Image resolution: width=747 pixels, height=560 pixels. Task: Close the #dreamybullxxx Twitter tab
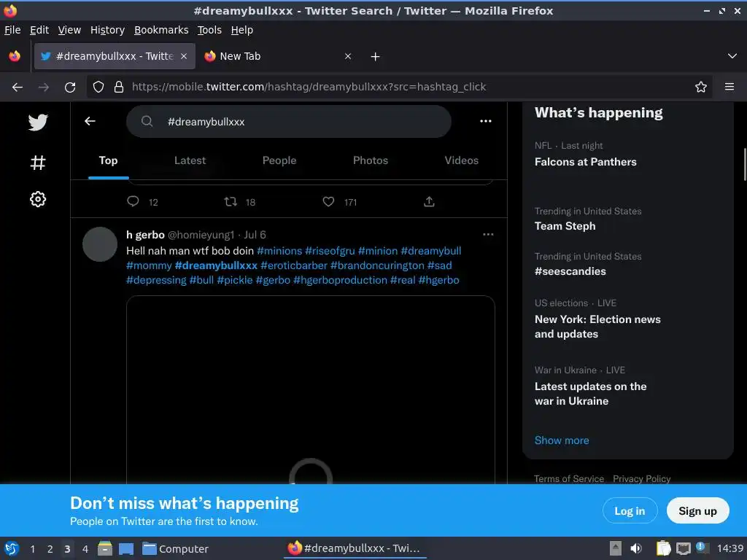(184, 56)
